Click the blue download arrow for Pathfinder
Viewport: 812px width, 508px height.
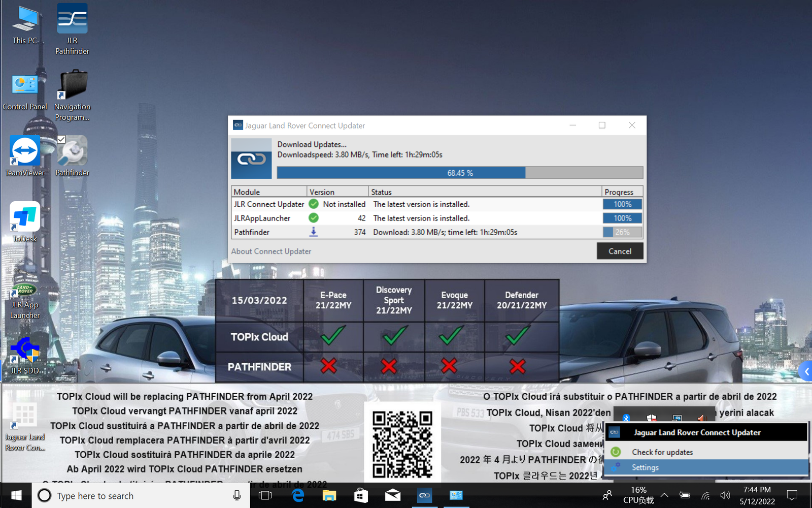[314, 232]
